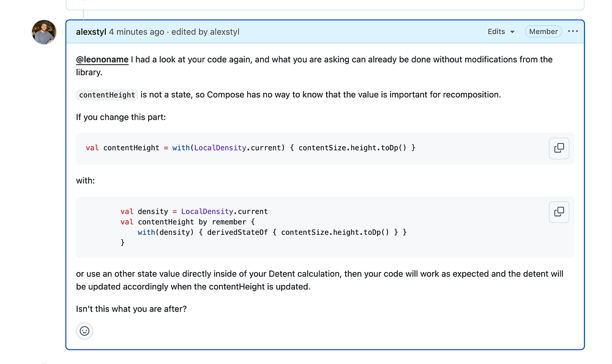Open the alexstyl author username link

point(91,32)
